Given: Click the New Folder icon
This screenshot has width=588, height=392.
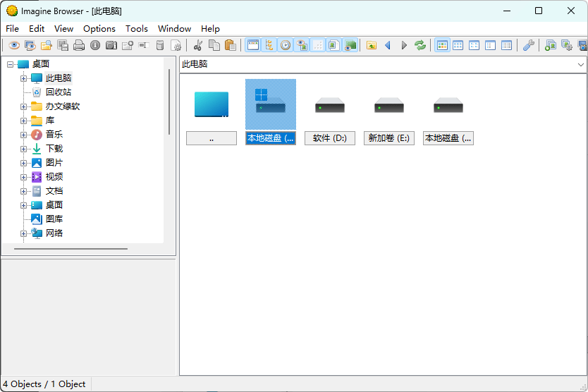Looking at the screenshot, I should 128,45.
